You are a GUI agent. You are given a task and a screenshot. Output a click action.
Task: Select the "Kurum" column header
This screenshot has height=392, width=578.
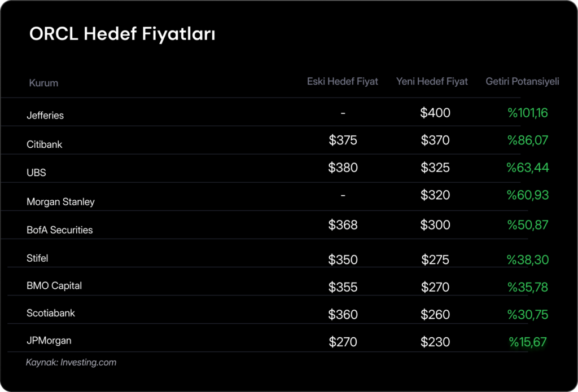[x=43, y=83]
